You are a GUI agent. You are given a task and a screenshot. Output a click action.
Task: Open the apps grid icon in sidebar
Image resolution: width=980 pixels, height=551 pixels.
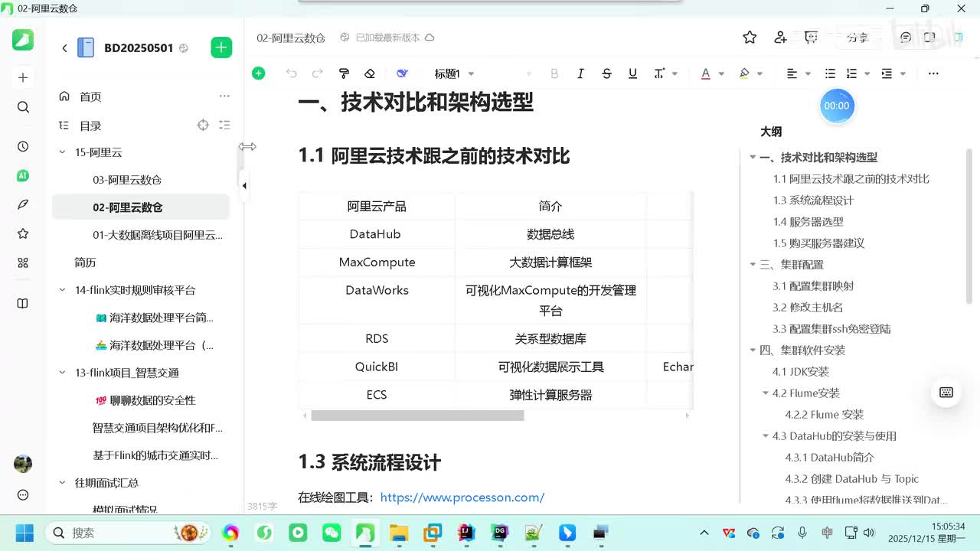[23, 262]
